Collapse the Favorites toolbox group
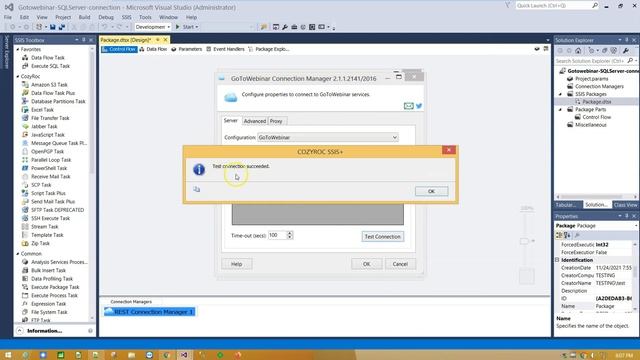 [x=18, y=49]
